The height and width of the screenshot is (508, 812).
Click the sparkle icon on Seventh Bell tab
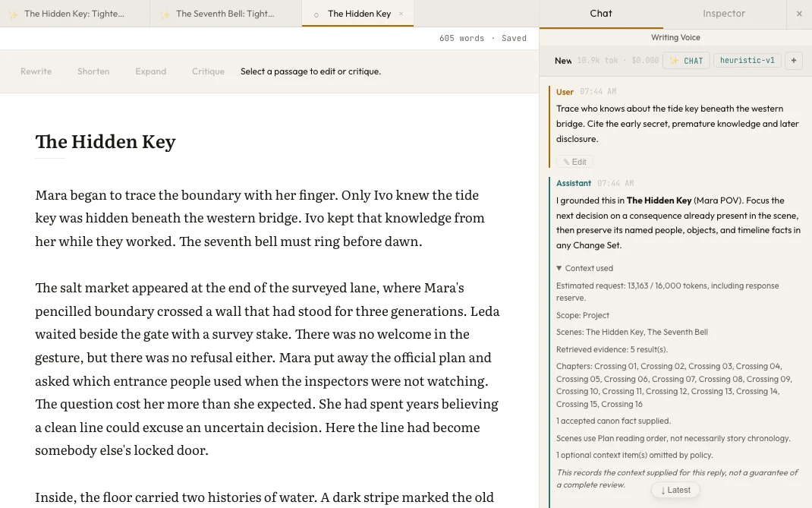pyautogui.click(x=165, y=14)
